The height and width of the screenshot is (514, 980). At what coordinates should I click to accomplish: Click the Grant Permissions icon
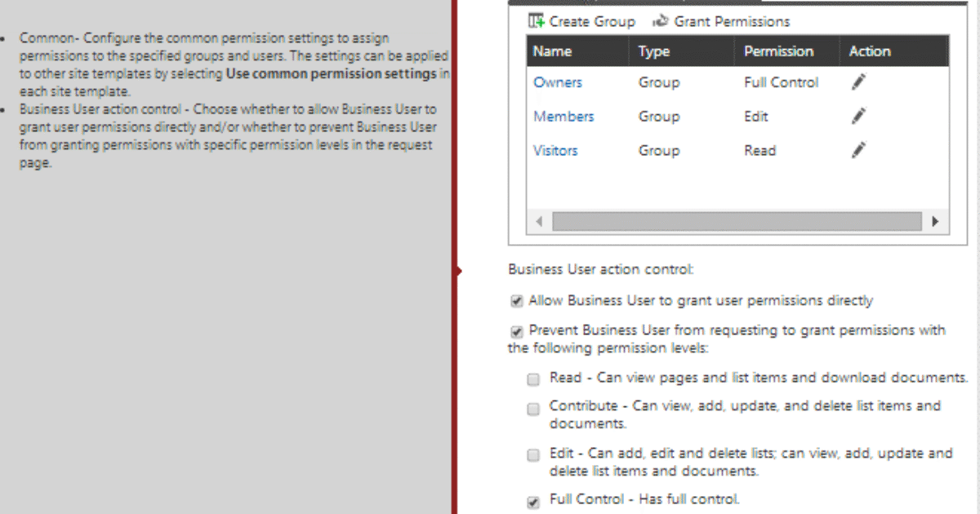click(x=661, y=21)
